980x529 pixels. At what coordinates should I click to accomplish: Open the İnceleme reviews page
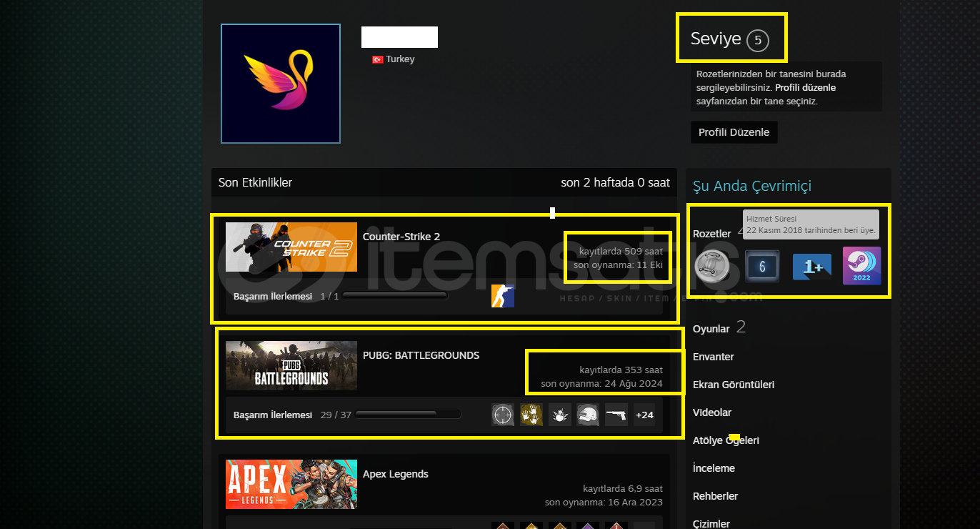[x=714, y=468]
